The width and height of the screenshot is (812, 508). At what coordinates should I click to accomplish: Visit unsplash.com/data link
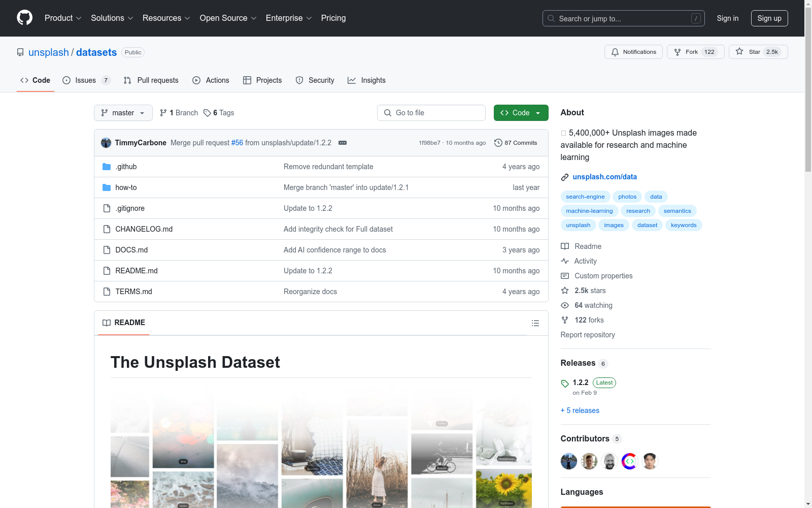coord(604,177)
